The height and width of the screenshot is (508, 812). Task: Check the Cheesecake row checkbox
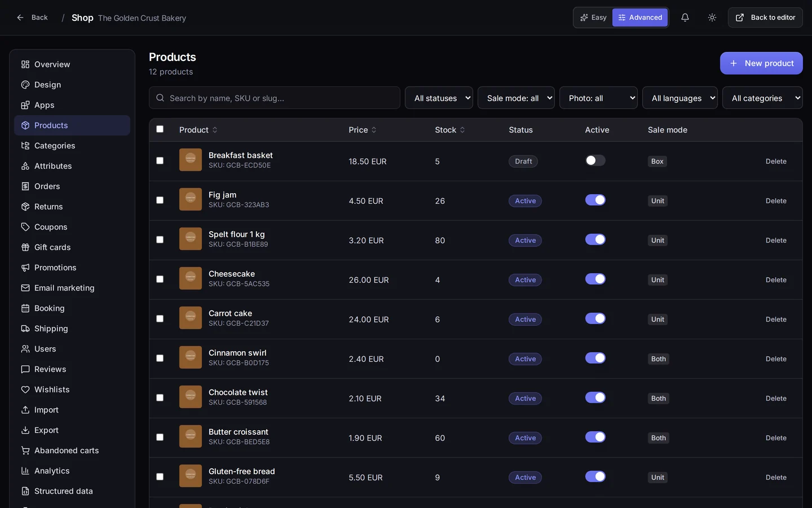160,279
